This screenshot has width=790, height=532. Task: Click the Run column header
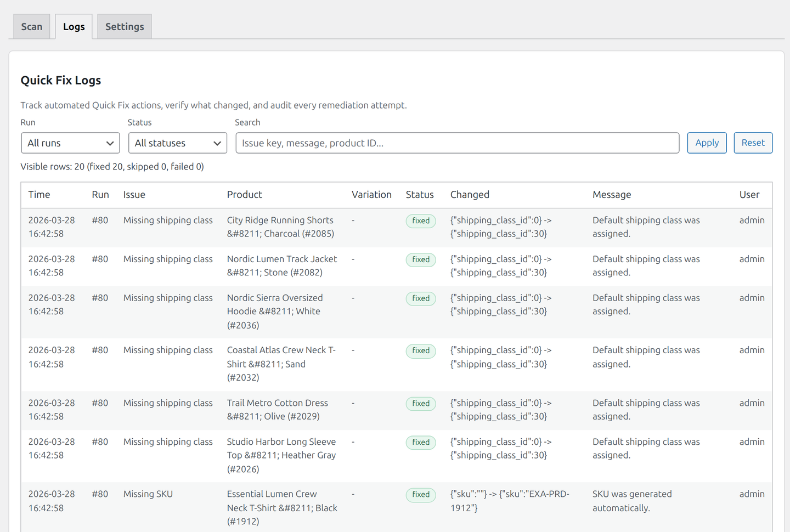coord(100,195)
